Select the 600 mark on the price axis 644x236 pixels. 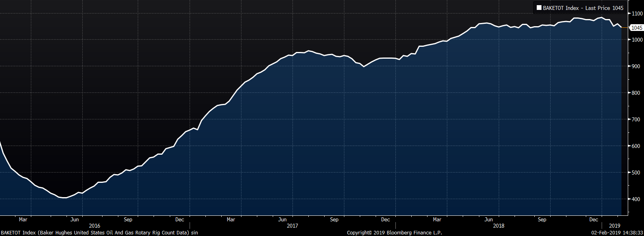636,146
